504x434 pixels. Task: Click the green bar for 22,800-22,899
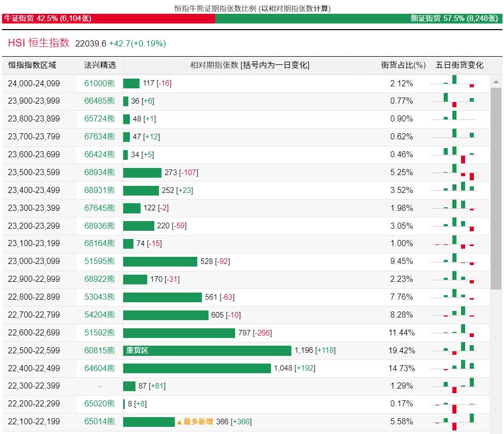163,297
